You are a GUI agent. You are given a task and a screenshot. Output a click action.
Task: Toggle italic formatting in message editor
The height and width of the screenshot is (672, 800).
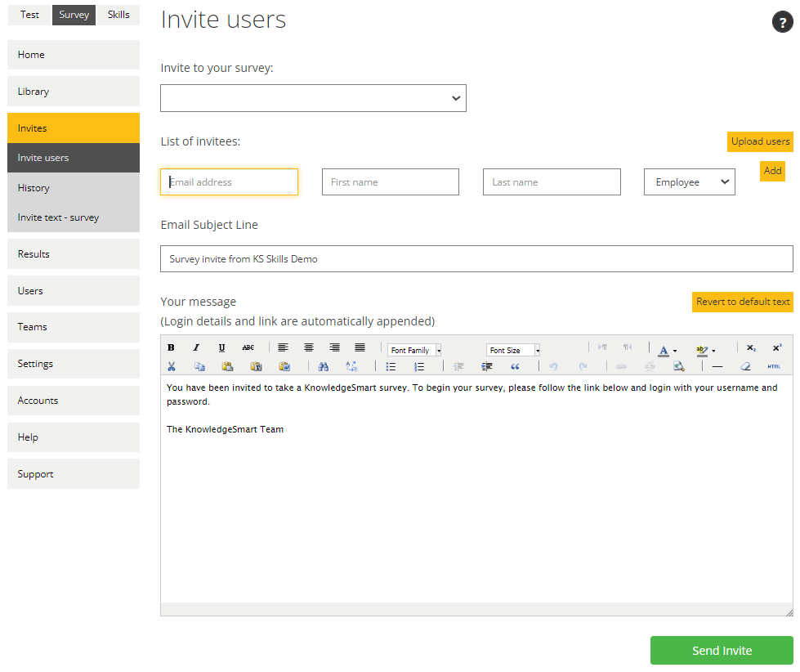(x=196, y=347)
